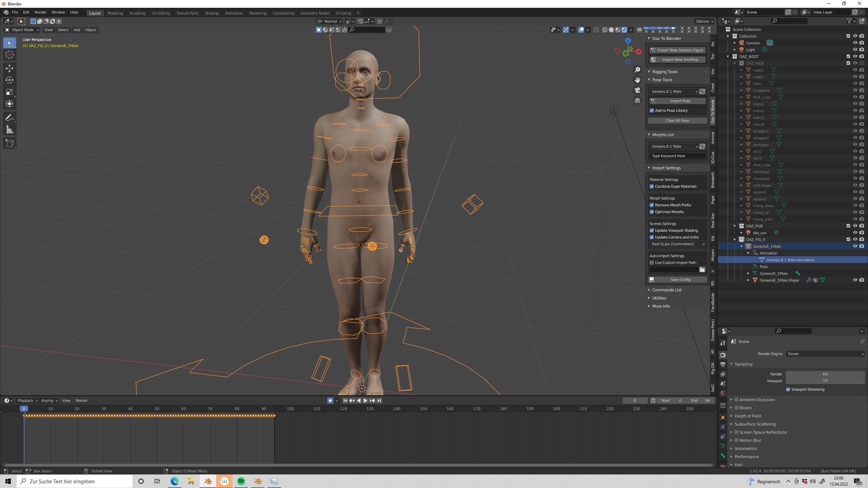
Task: Hide the Camera object in viewport
Action: point(855,43)
